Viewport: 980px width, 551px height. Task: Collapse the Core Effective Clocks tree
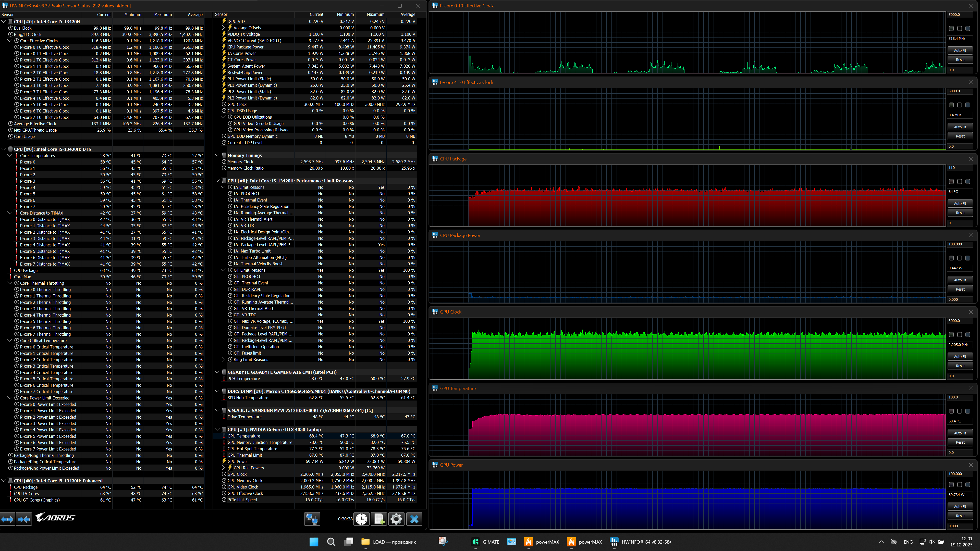coord(10,41)
